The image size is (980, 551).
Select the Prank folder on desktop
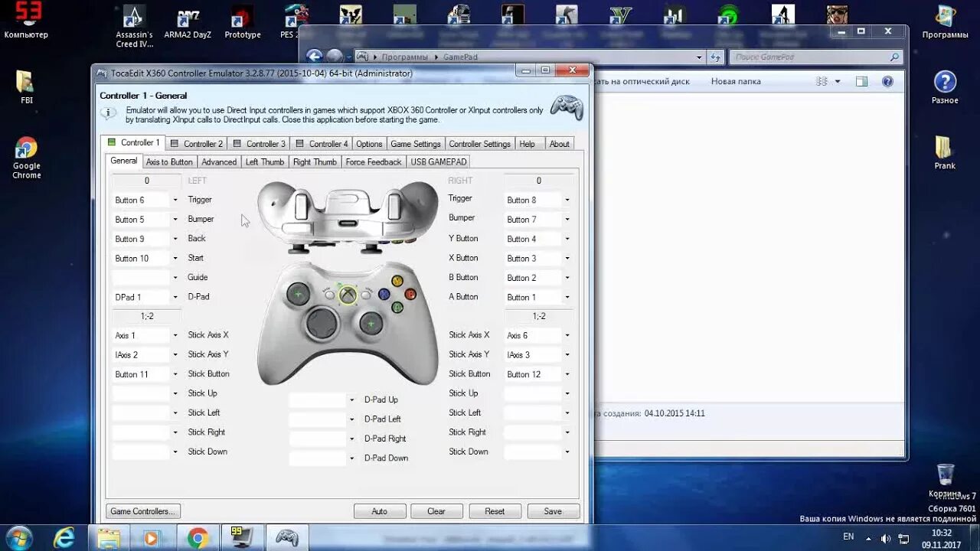pyautogui.click(x=945, y=152)
